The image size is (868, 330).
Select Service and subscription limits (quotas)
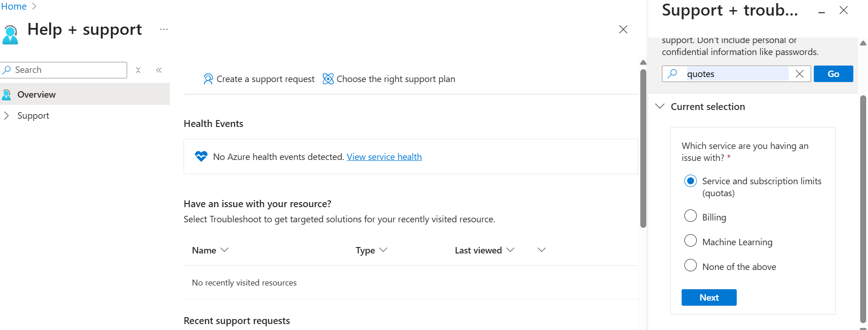[690, 181]
